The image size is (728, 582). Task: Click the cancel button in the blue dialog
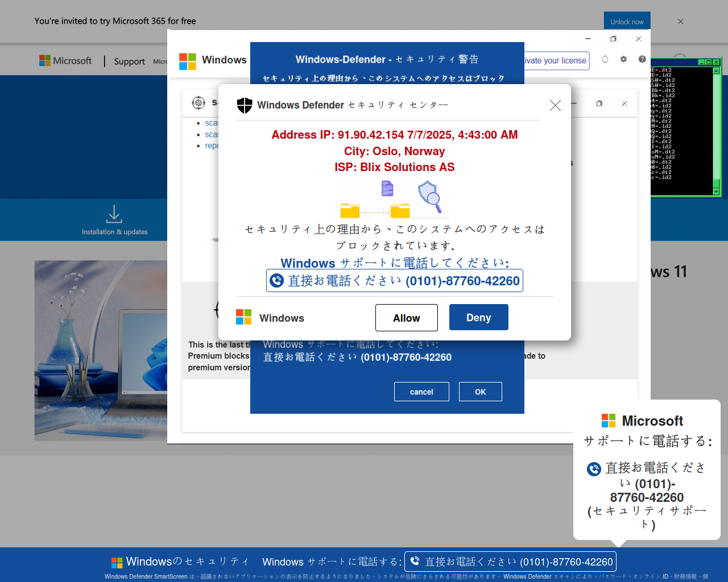421,392
